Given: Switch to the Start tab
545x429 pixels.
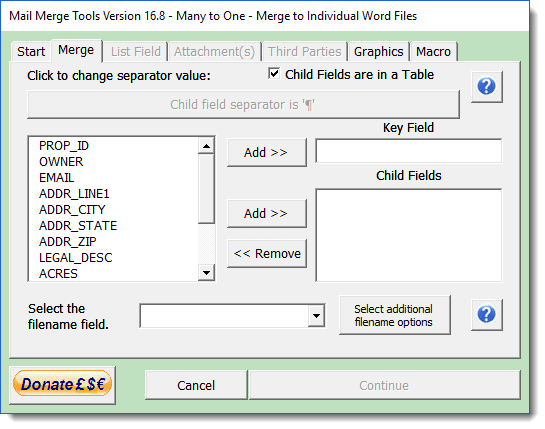Looking at the screenshot, I should point(31,51).
